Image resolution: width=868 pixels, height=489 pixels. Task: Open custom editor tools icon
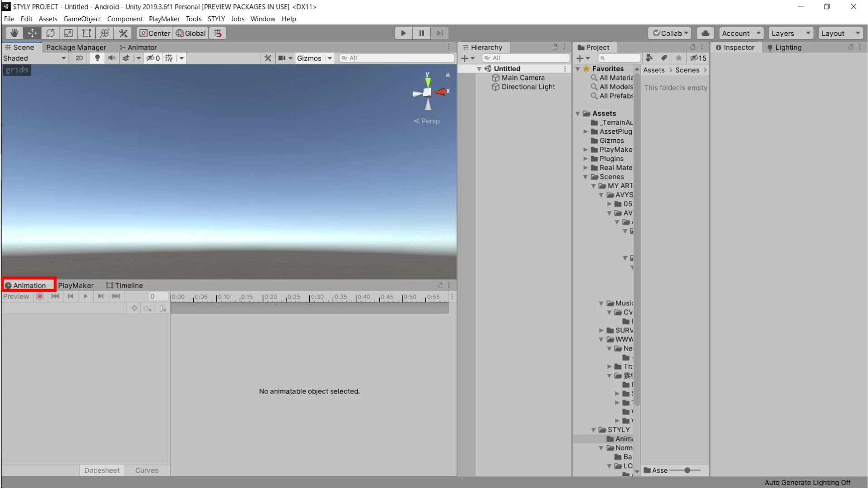(123, 33)
